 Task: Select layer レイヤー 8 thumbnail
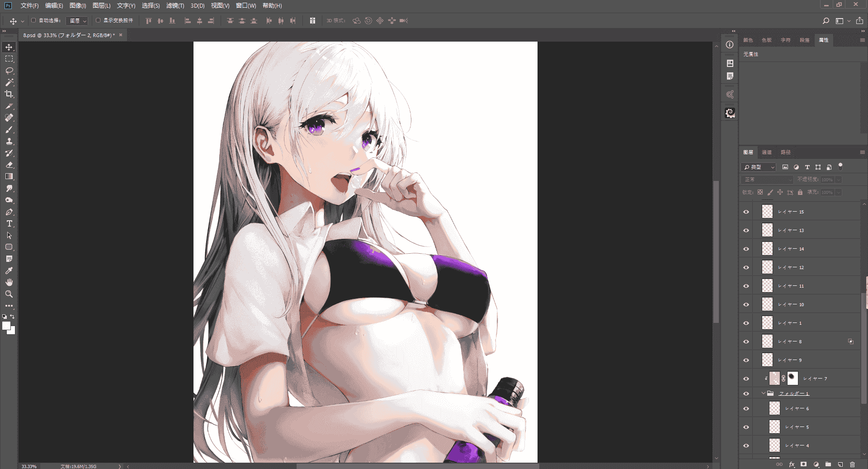(767, 341)
